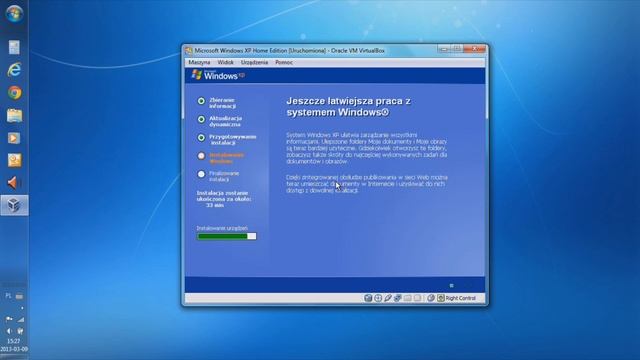Click the on-screen keyboard tray icon

[20, 296]
